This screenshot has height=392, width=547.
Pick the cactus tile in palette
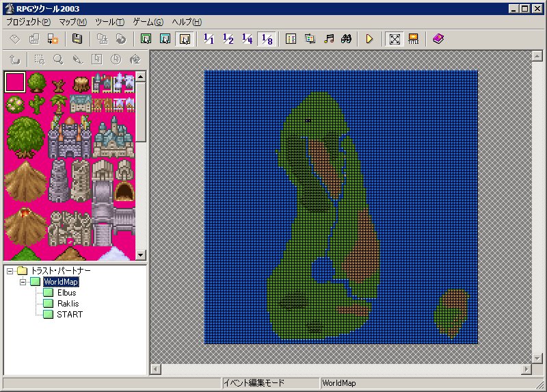tap(37, 104)
